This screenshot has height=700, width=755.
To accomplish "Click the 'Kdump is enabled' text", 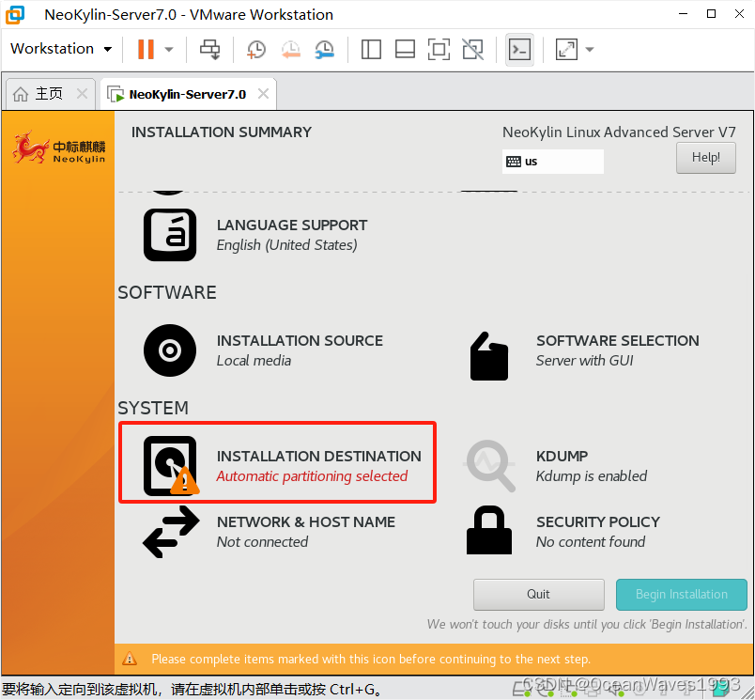I will pyautogui.click(x=592, y=476).
